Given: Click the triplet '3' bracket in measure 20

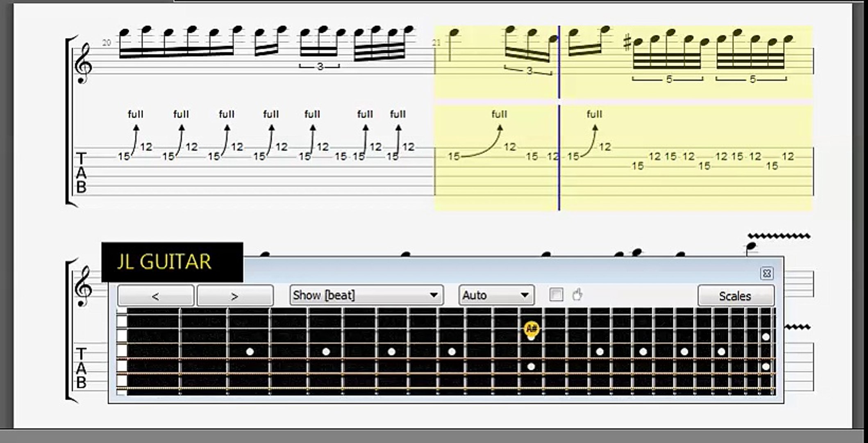Looking at the screenshot, I should coord(320,66).
